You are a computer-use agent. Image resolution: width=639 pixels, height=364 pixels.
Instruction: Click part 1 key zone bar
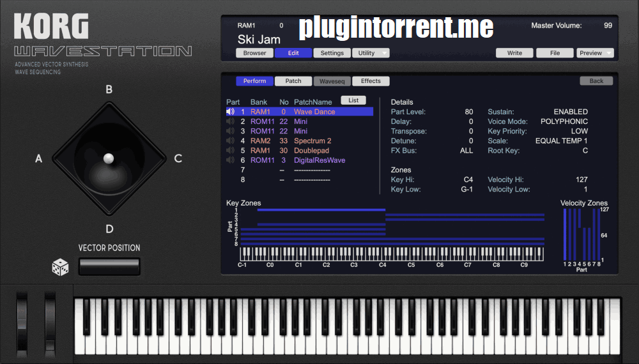321,210
